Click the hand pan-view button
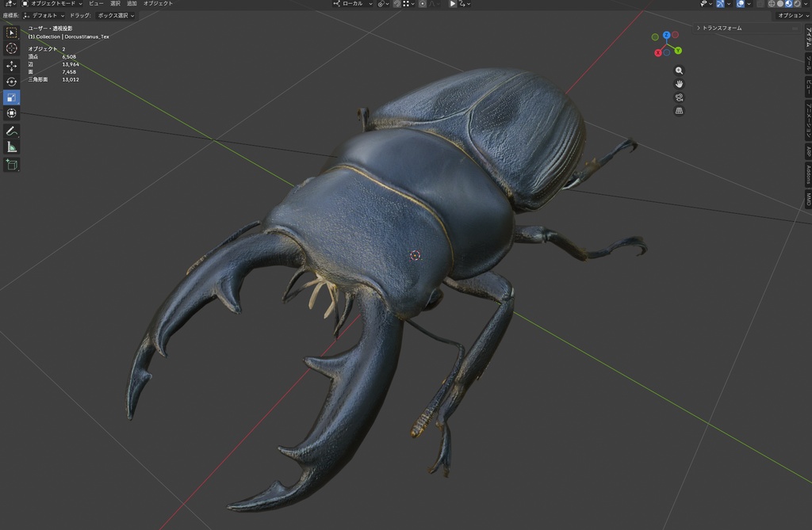Screen dimensions: 812x530 pos(679,84)
